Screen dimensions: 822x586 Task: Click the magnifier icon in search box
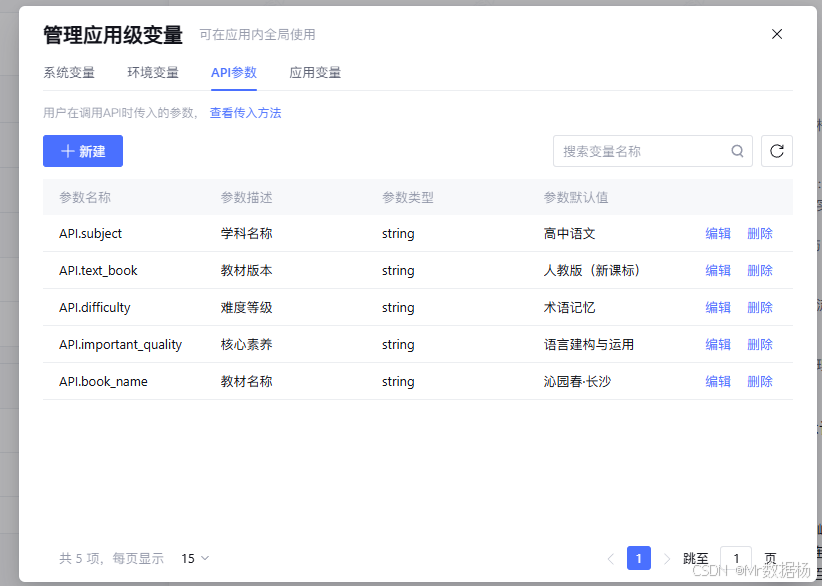coord(737,151)
